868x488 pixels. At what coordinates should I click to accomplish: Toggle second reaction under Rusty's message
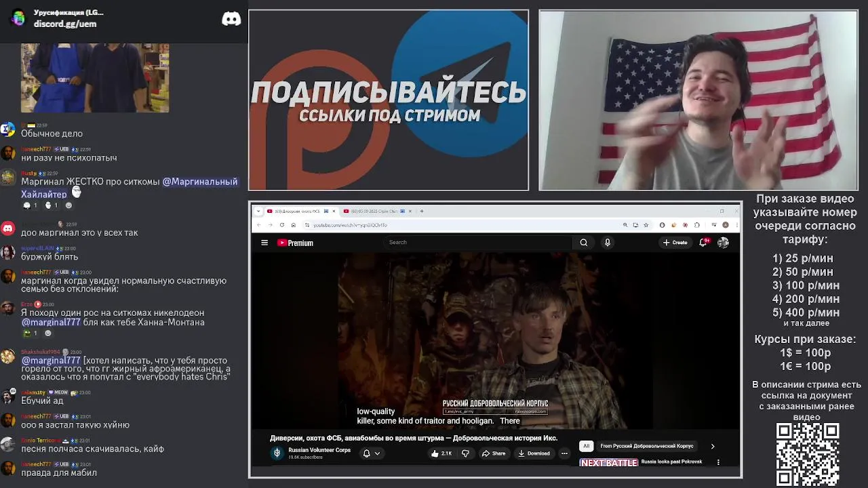click(x=51, y=205)
